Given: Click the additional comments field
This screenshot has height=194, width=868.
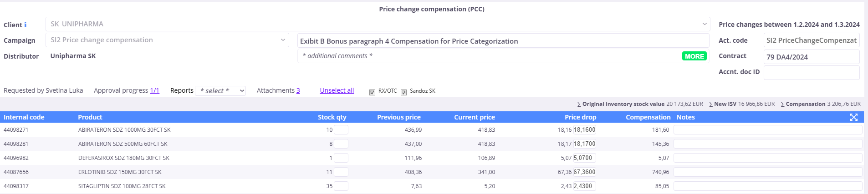Looking at the screenshot, I should point(490,56).
